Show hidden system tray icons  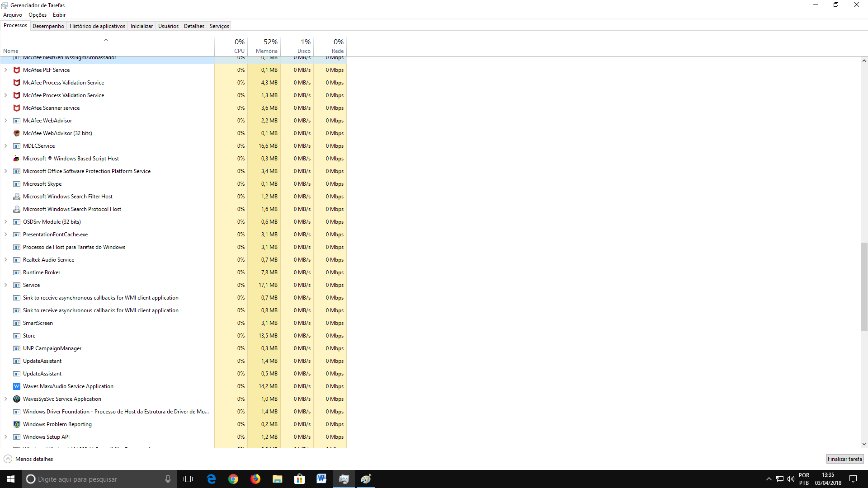click(x=769, y=479)
